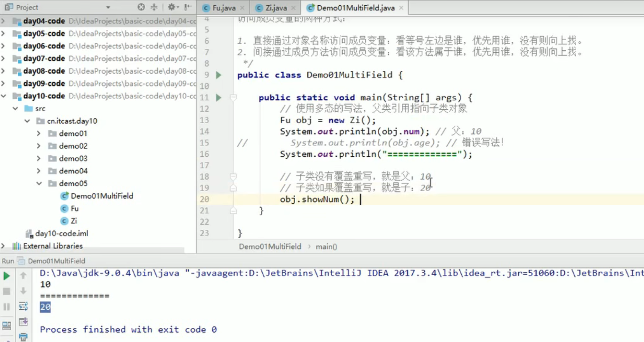This screenshot has height=342, width=644.
Task: Collapse the cn.itcast.day10 package
Action: pyautogui.click(x=27, y=121)
